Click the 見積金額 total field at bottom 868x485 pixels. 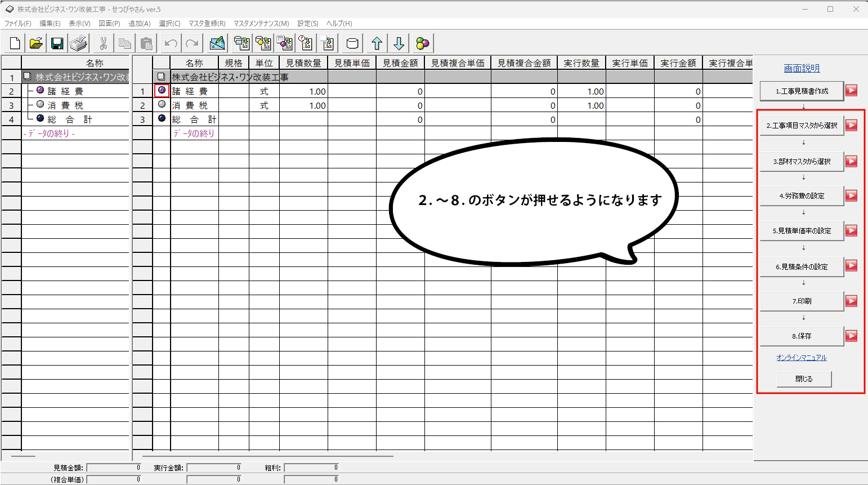pyautogui.click(x=114, y=468)
